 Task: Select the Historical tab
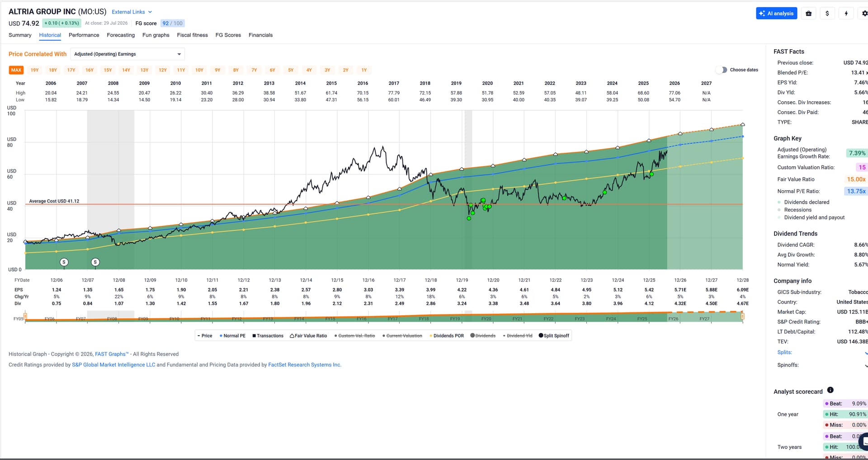(50, 35)
